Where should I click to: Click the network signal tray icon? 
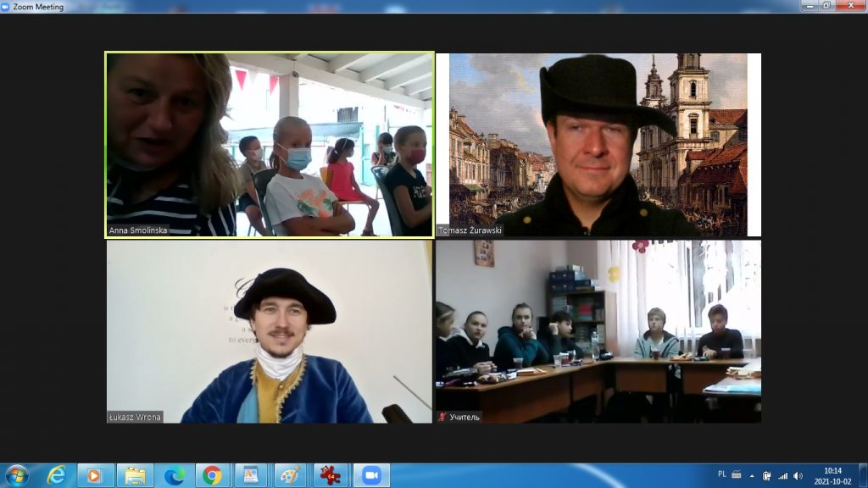point(782,475)
